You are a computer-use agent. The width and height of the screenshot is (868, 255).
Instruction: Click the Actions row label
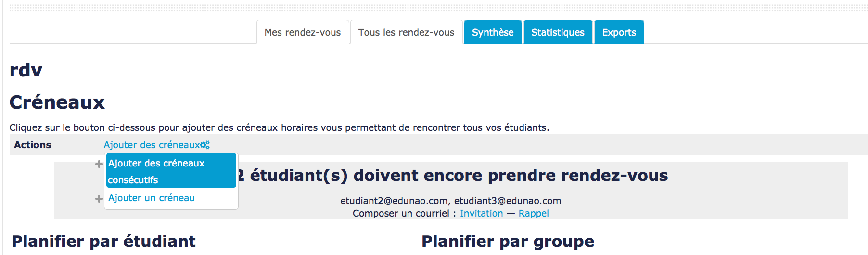click(33, 145)
